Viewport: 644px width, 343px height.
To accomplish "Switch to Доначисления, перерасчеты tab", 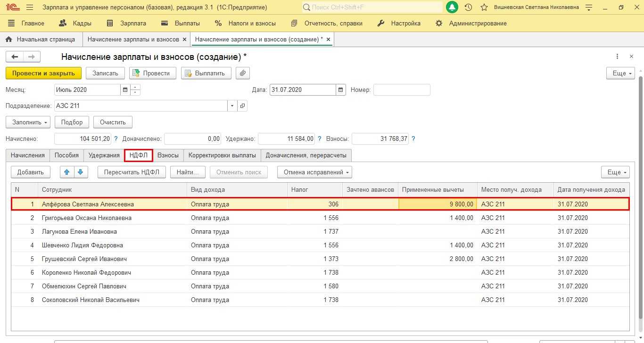I will click(x=306, y=155).
